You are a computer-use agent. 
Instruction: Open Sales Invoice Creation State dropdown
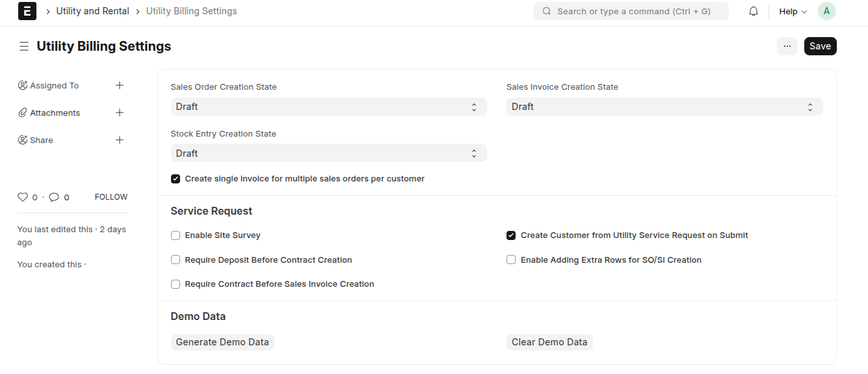click(664, 107)
